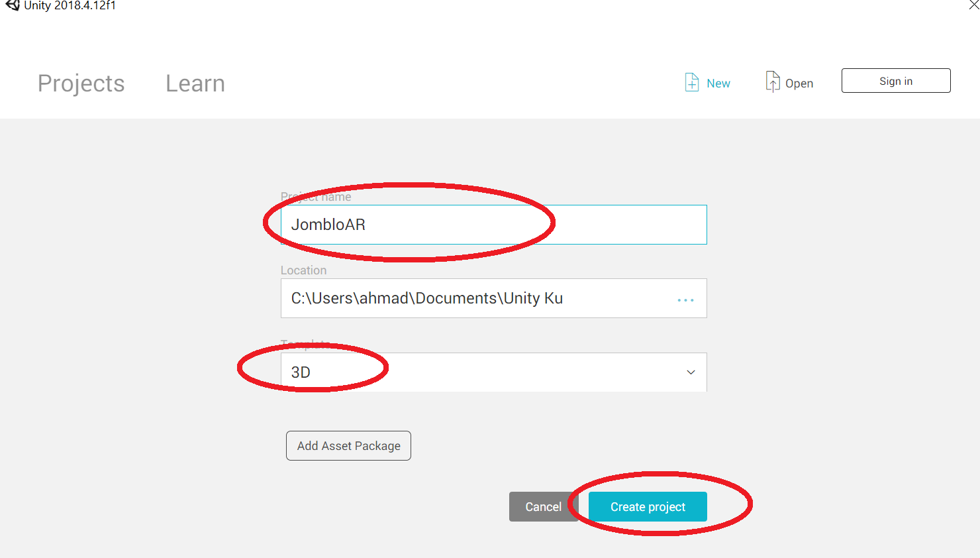Select the Open text label

pyautogui.click(x=799, y=84)
